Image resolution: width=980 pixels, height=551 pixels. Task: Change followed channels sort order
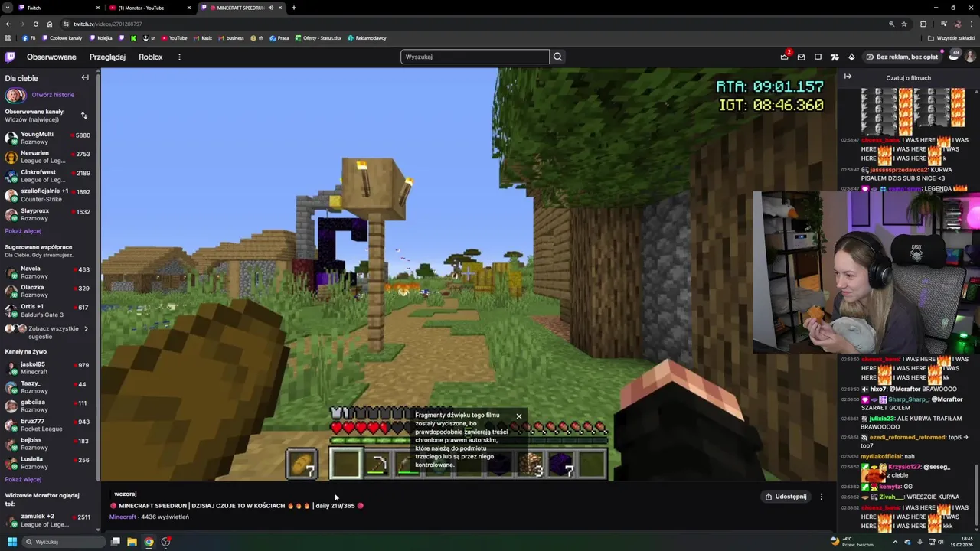click(83, 116)
